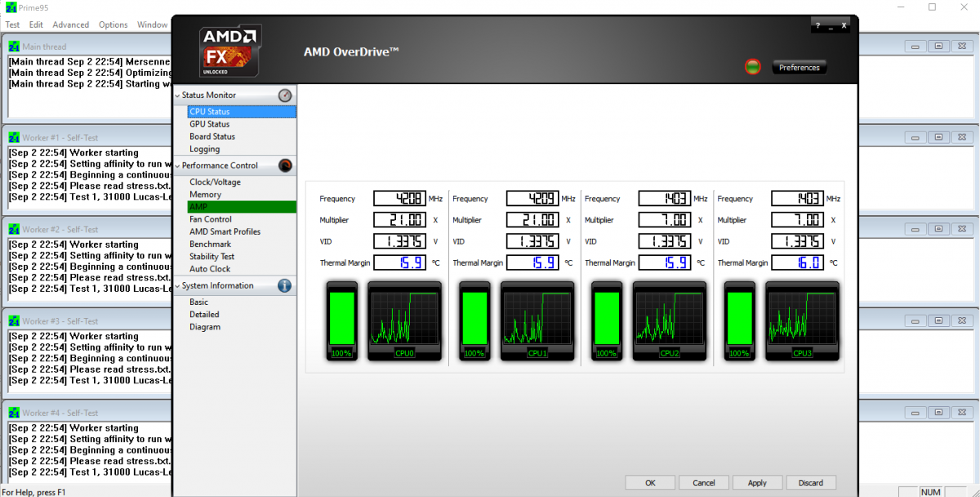Click "For Help, press F1" status text

point(33,491)
